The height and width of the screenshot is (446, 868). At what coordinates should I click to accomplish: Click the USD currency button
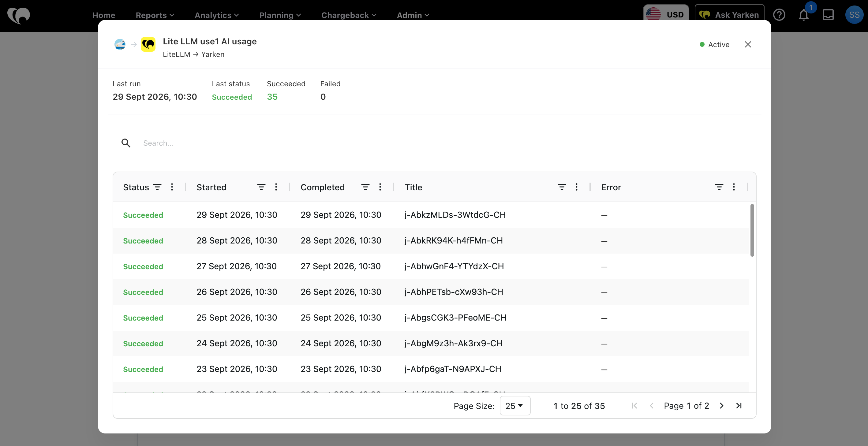click(666, 14)
